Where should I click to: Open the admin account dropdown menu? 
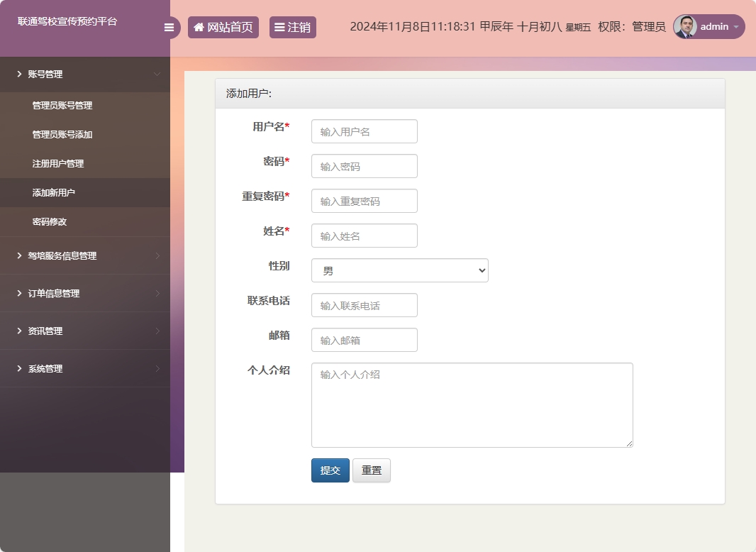click(713, 27)
